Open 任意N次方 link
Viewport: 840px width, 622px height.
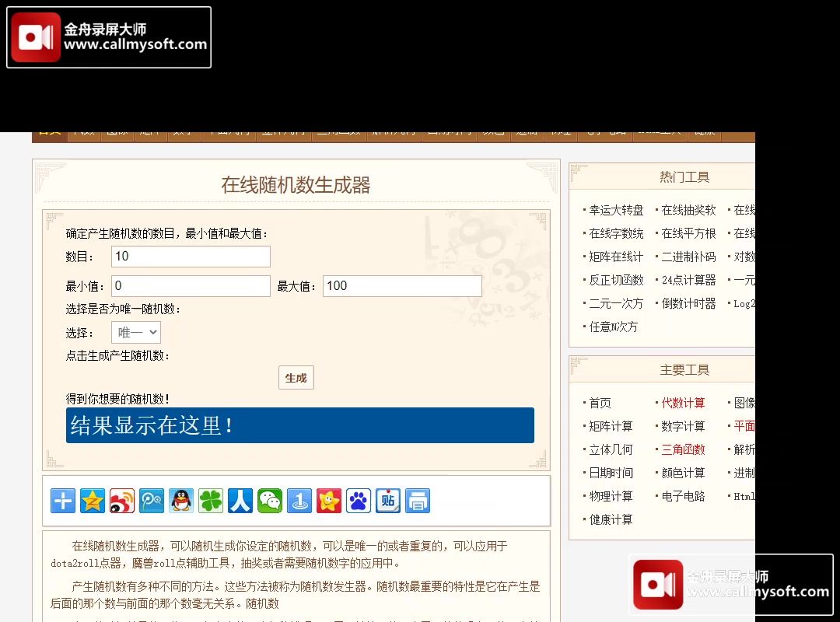(614, 327)
